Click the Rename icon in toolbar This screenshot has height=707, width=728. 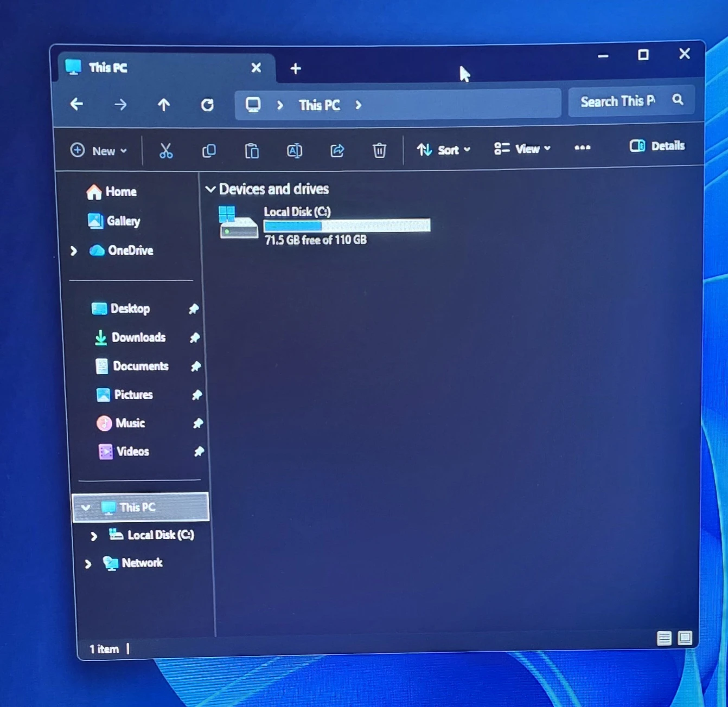[x=295, y=151]
